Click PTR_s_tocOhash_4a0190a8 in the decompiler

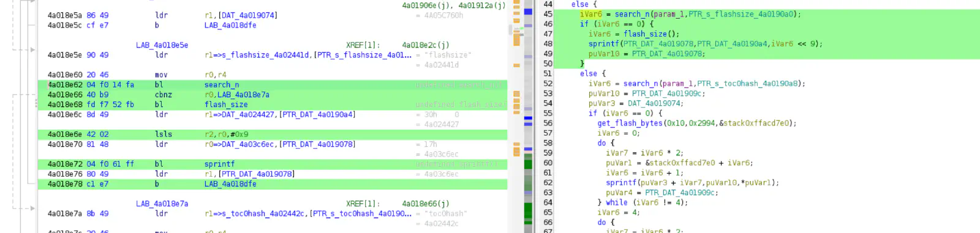747,83
